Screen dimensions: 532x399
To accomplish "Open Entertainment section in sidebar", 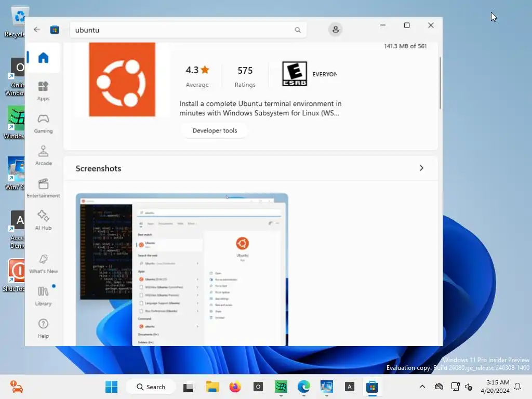I will 43,188.
